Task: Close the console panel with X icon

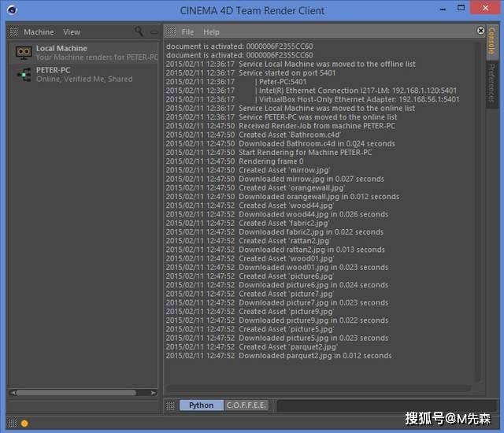Action: click(x=480, y=30)
